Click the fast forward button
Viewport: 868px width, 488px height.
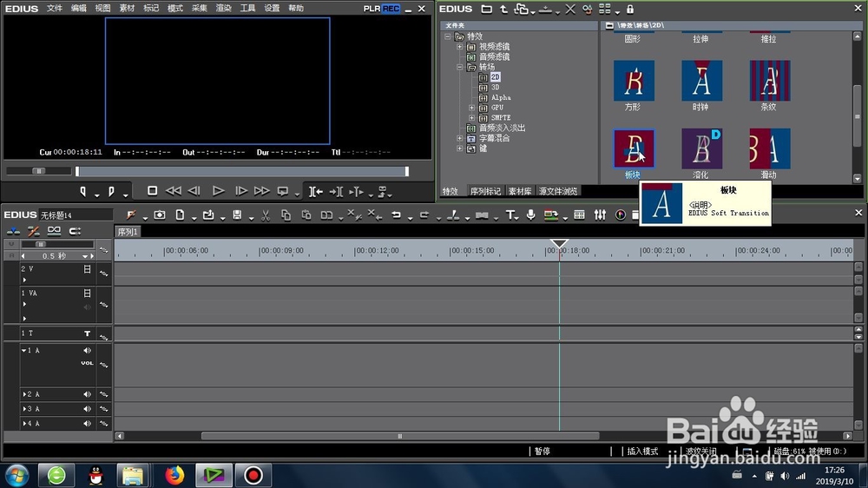261,191
